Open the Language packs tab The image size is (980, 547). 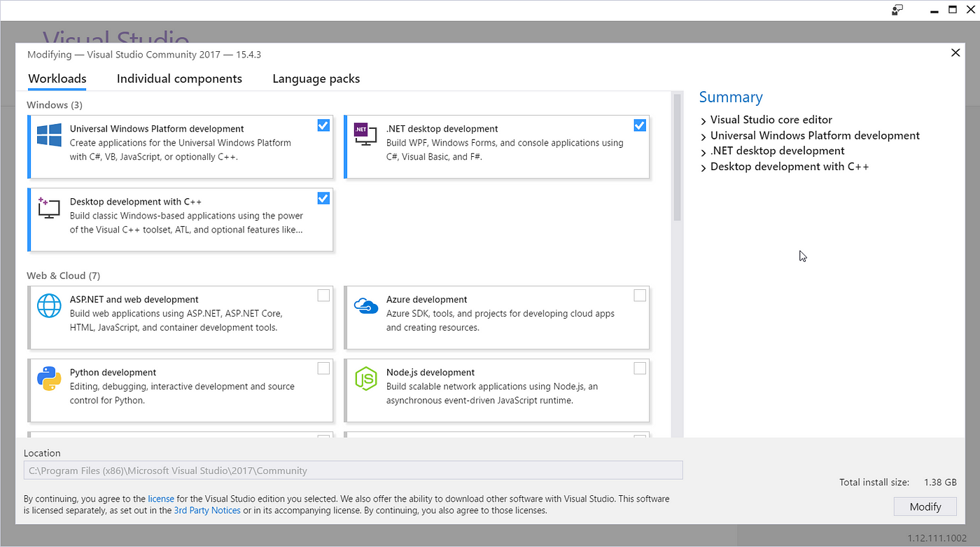pyautogui.click(x=316, y=78)
